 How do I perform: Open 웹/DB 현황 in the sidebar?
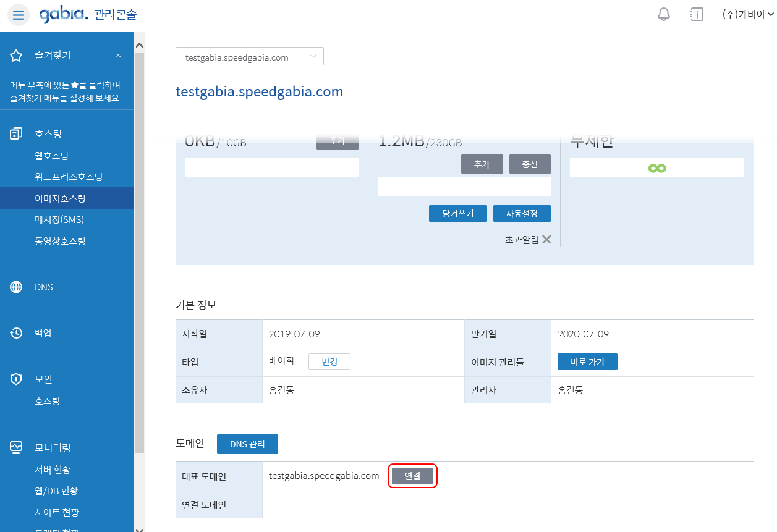click(56, 491)
